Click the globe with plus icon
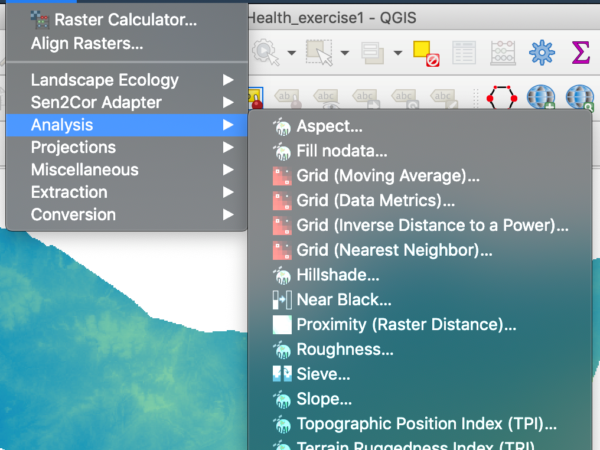 coord(541,97)
